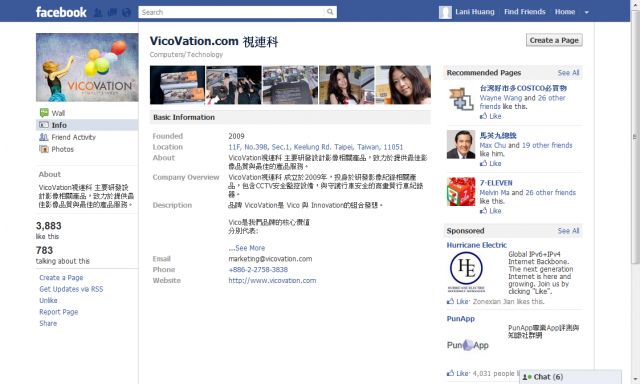Click See All in Sponsored section

coord(568,231)
